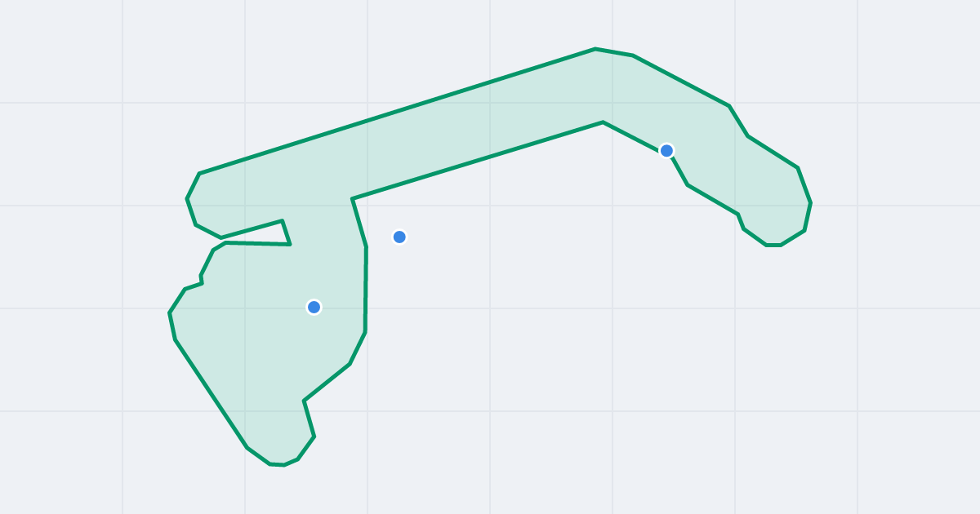Viewport: 980px width, 514px height.
Task: Click the blue point outside the green polygon
Action: point(399,237)
